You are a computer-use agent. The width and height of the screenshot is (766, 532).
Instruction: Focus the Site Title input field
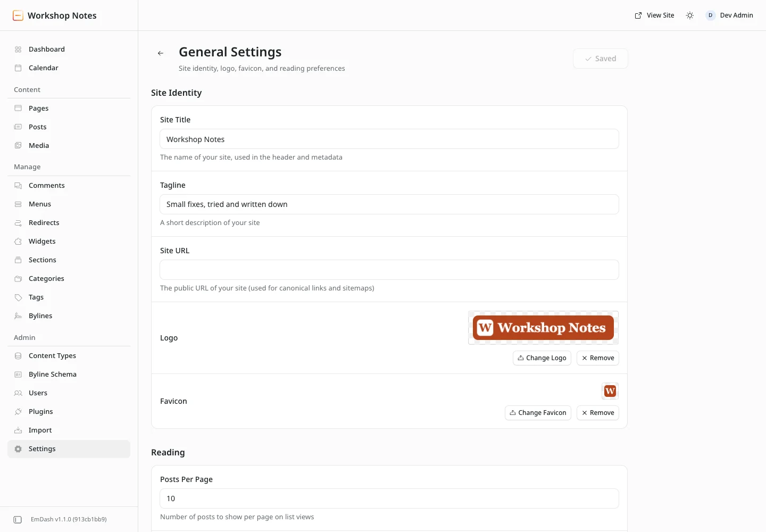389,139
